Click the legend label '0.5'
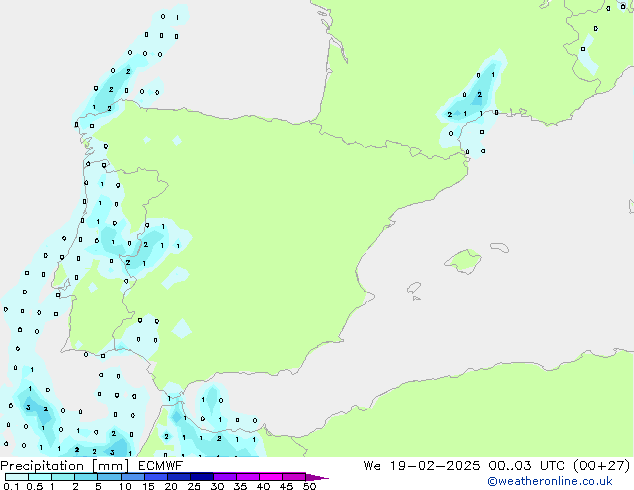 34,486
